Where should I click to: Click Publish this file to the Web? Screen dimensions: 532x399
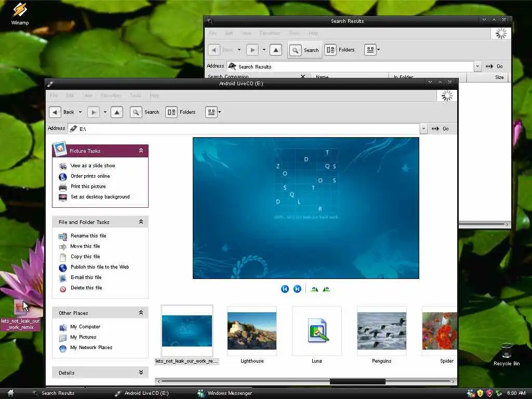coord(100,267)
